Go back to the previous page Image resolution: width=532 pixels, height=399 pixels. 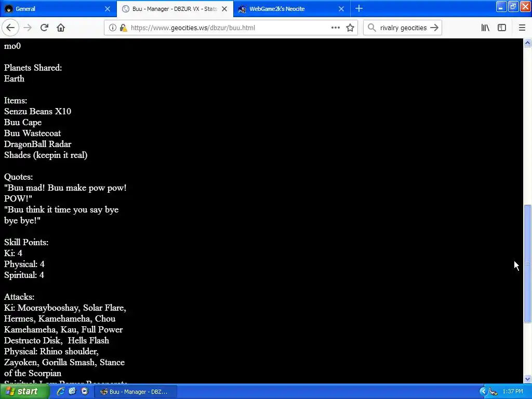click(x=10, y=28)
